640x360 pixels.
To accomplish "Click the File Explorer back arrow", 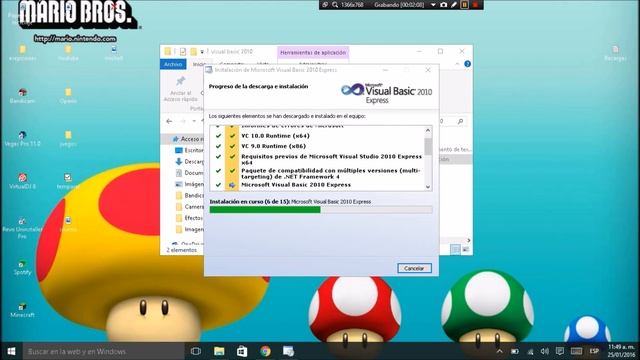I will [169, 121].
